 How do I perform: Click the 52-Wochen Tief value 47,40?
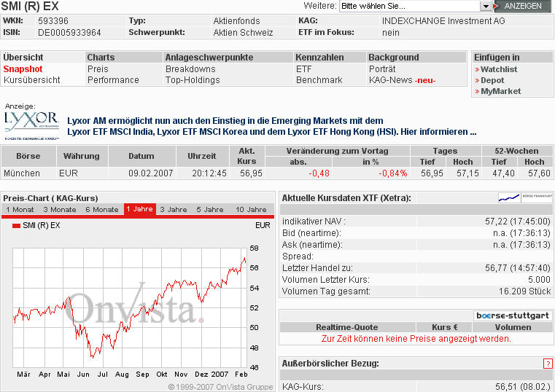[503, 173]
